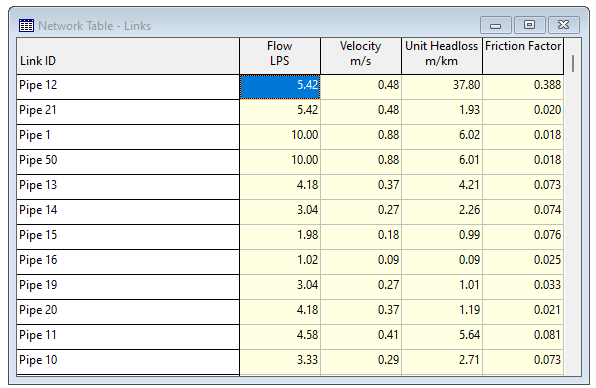596x388 pixels.
Task: Click Pipe 50 flow value 10.00
Action: 280,162
